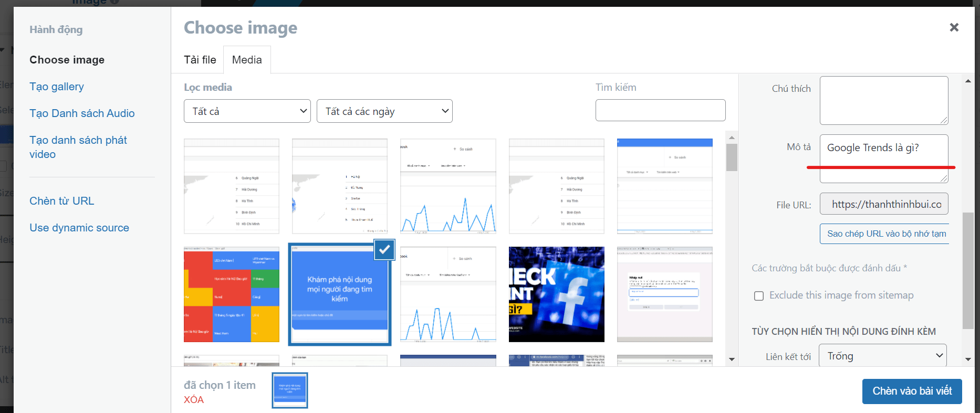Click the media grid scroll down arrow
This screenshot has width=980, height=413.
pyautogui.click(x=732, y=359)
